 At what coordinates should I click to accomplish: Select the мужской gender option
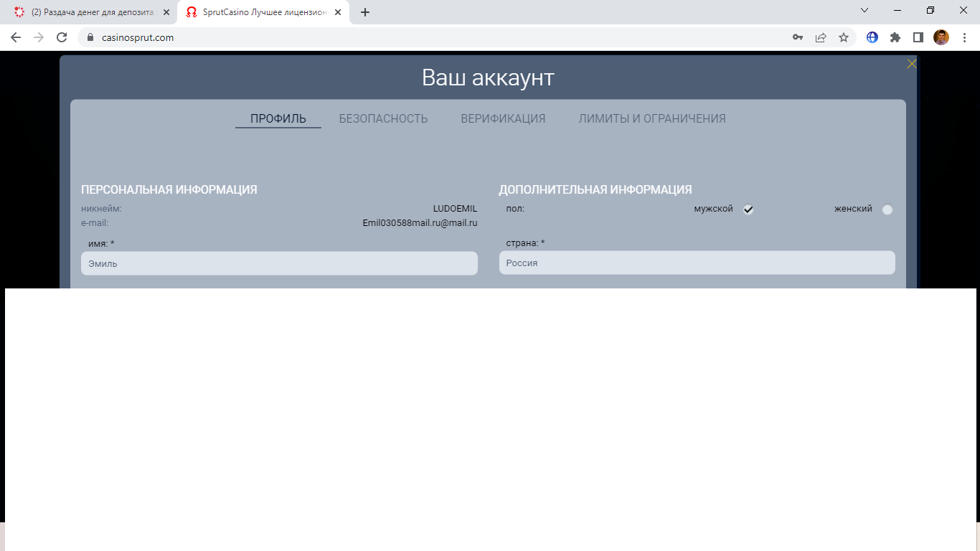click(x=748, y=209)
